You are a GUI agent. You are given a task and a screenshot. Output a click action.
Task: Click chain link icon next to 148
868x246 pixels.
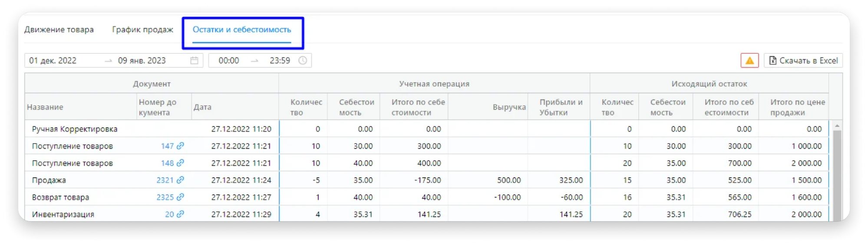(180, 163)
